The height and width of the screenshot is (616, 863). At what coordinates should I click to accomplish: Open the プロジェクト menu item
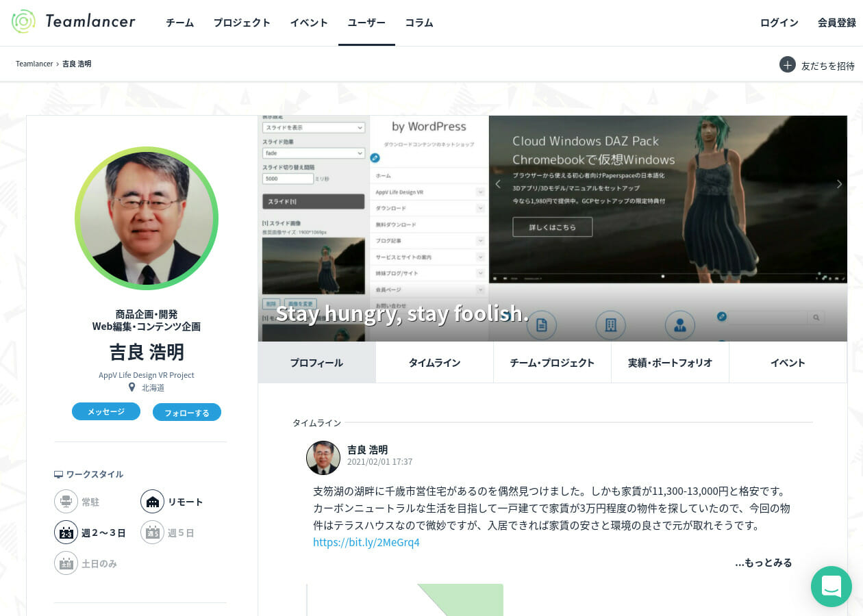[x=242, y=23]
